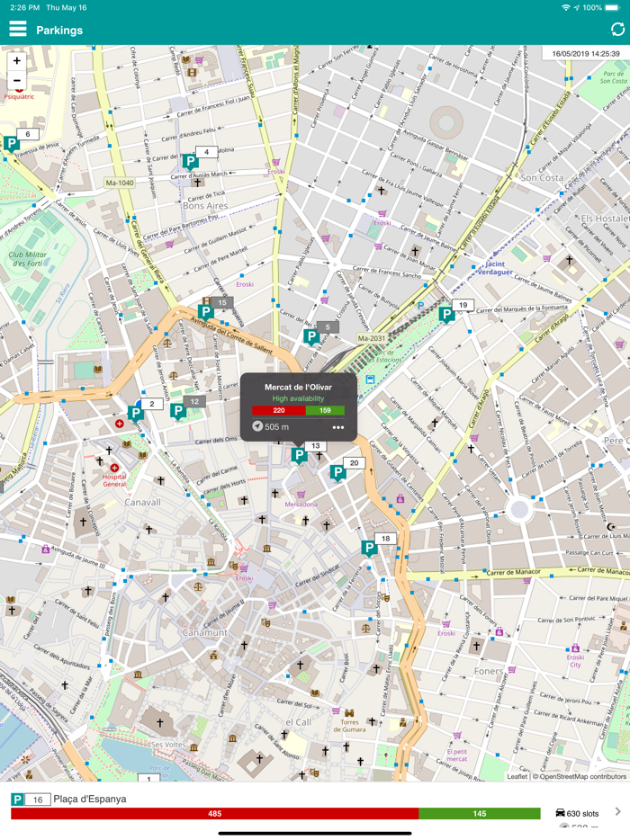Zoom out on the map
The height and width of the screenshot is (840, 630).
coord(16,81)
